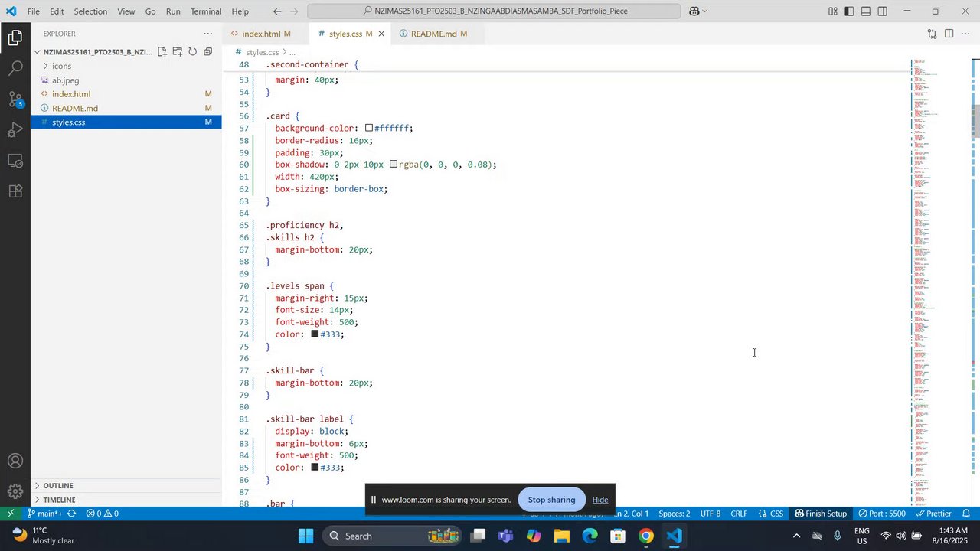This screenshot has height=551, width=980.
Task: Open the Copilot dropdown chevron
Action: (x=704, y=11)
